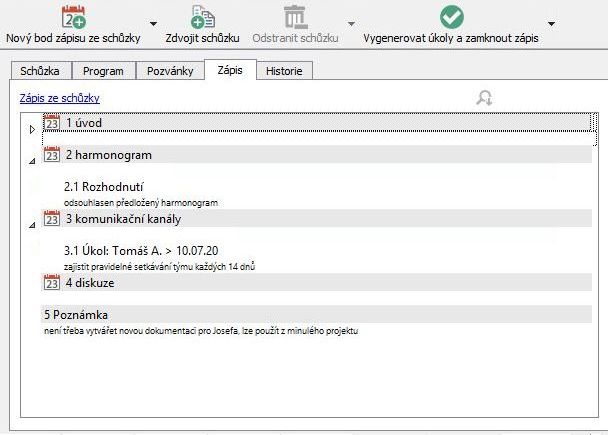This screenshot has width=608, height=435.
Task: Open dropdown arrow next to Odstranit schůzku
Action: click(x=351, y=24)
